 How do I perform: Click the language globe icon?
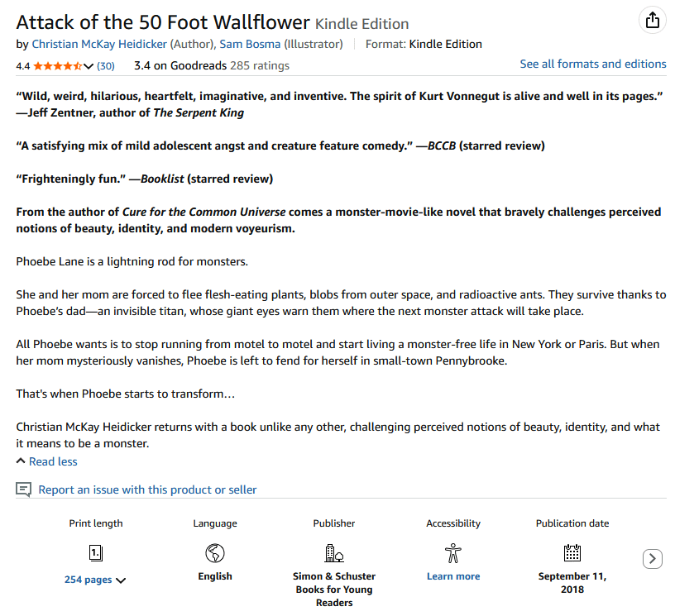(x=215, y=553)
